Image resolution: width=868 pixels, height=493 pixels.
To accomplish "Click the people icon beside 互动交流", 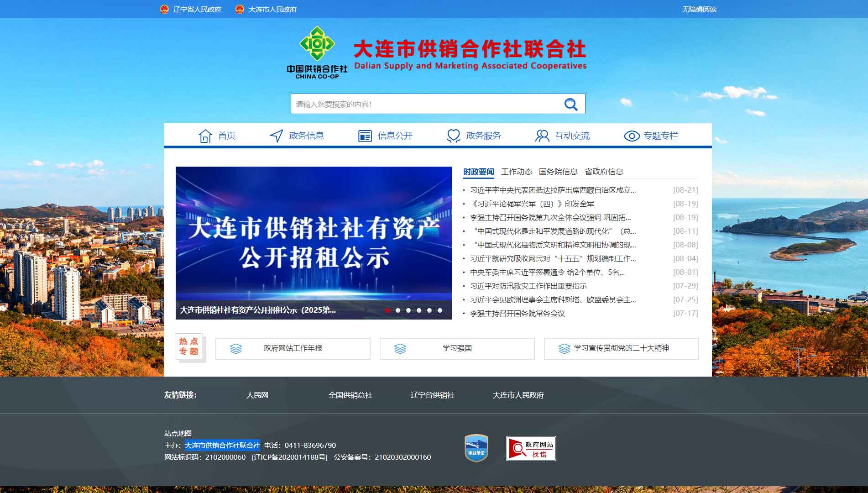I will (542, 136).
